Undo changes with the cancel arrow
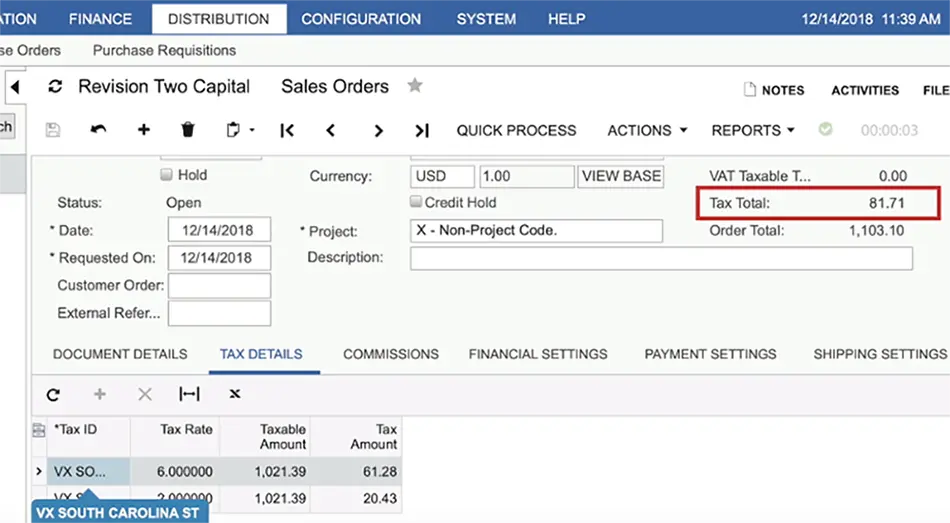The image size is (950, 523). 98,130
